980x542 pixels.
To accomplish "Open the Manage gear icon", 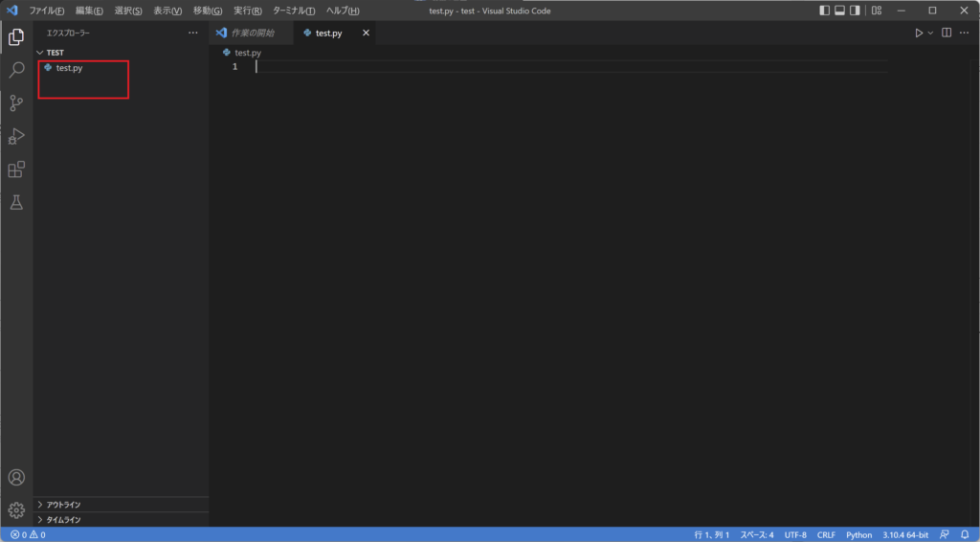I will [16, 510].
